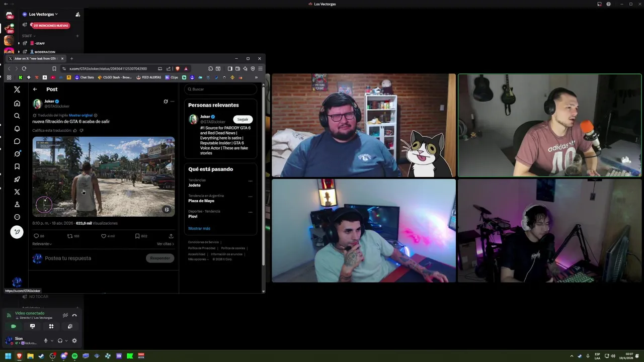
Task: Open Profile icon in X sidebar
Action: click(17, 204)
